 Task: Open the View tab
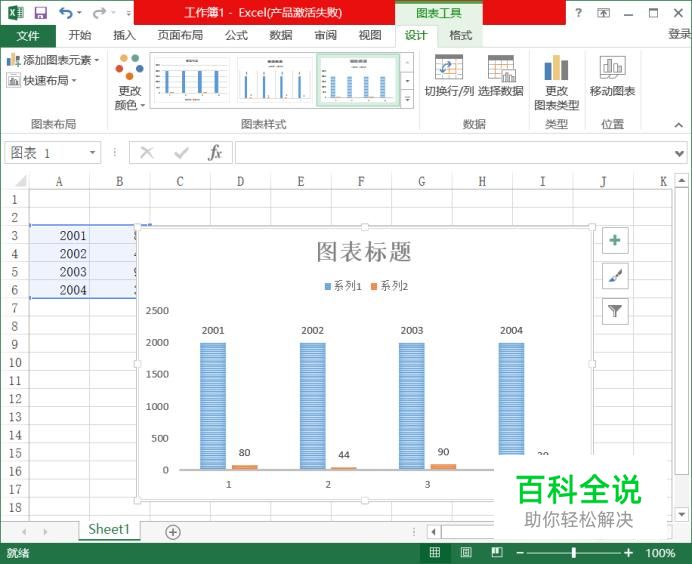pos(370,35)
